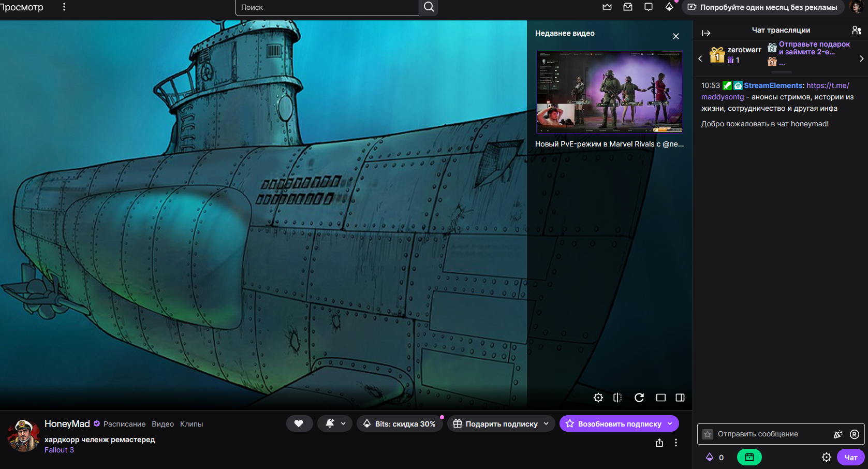Show previous gift leaderboard entry
Image resolution: width=868 pixels, height=469 pixels.
click(700, 58)
